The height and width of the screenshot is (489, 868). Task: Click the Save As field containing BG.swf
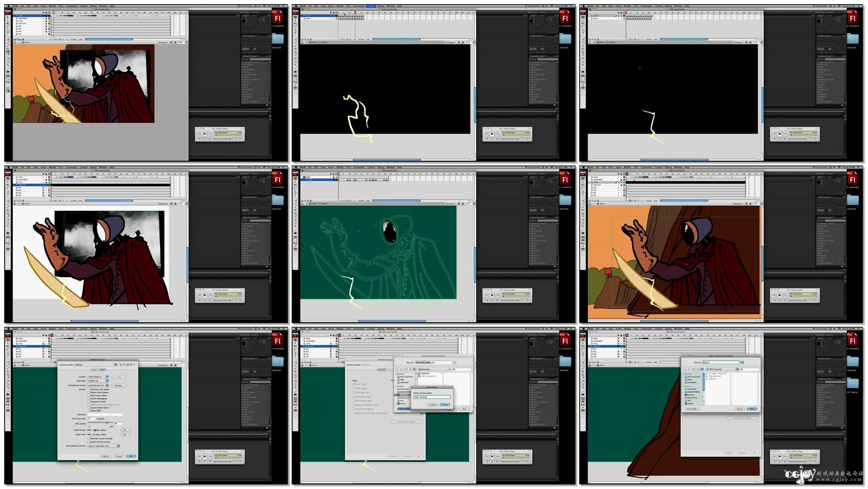coord(721,362)
